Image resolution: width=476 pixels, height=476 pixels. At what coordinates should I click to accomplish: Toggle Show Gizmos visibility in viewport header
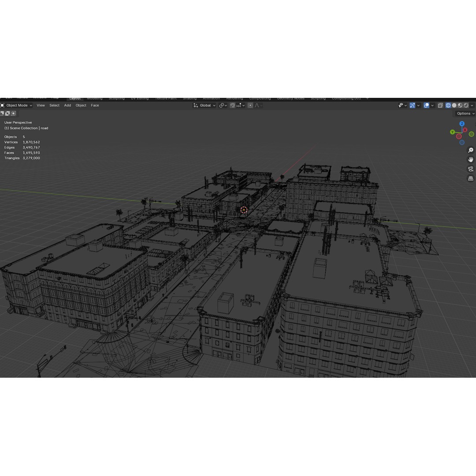pos(413,105)
